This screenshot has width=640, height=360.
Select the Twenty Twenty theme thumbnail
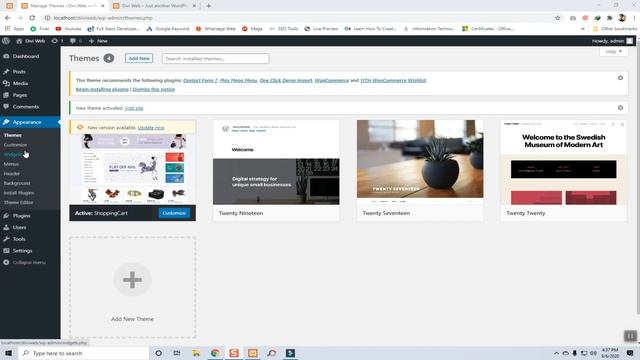(x=564, y=162)
